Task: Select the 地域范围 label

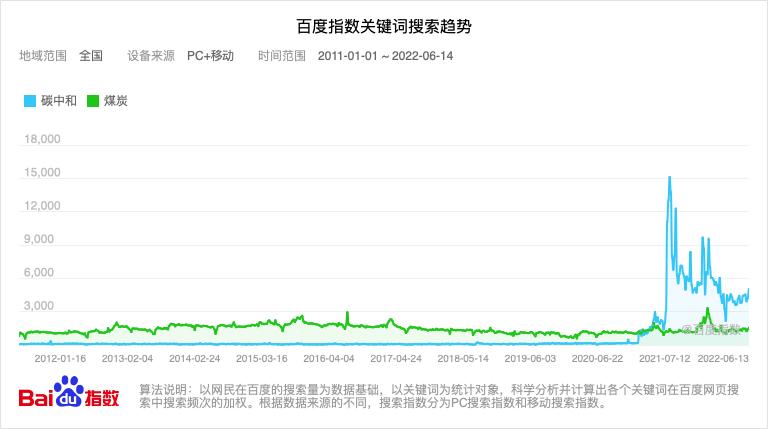Action: click(43, 56)
